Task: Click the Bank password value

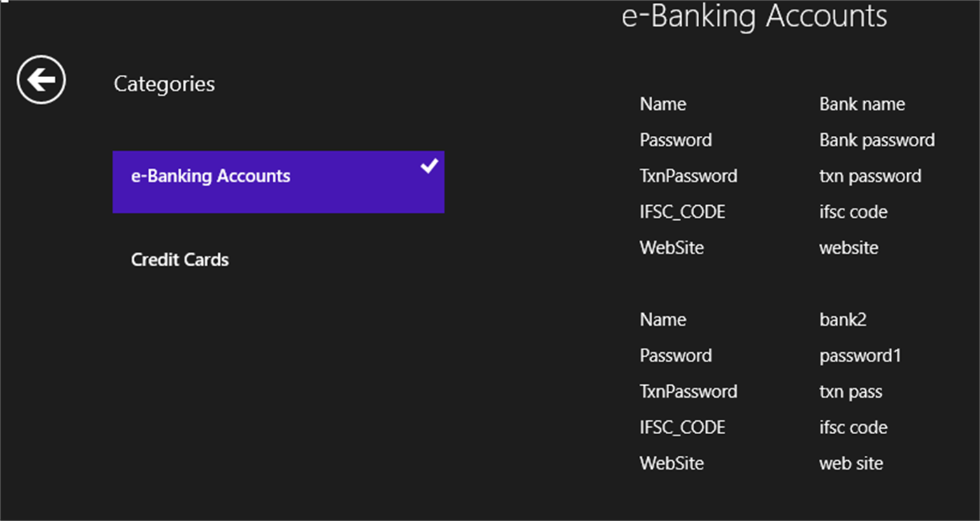Action: 876,140
